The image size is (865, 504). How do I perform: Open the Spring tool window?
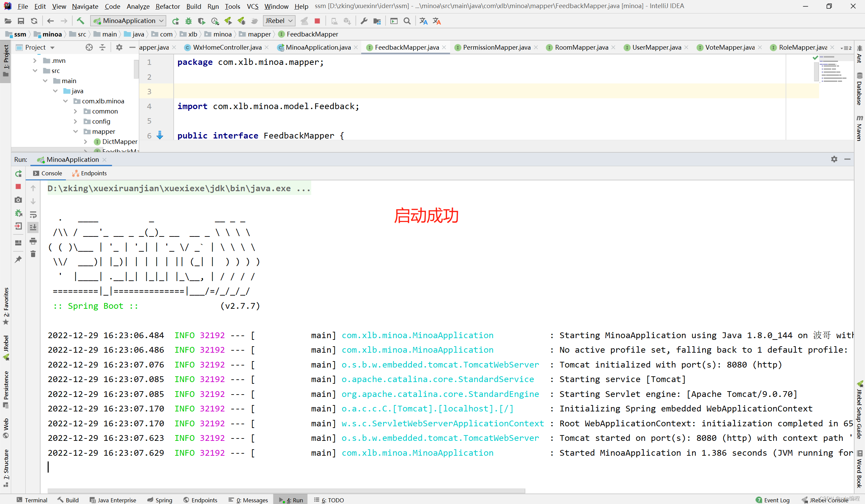click(x=160, y=500)
